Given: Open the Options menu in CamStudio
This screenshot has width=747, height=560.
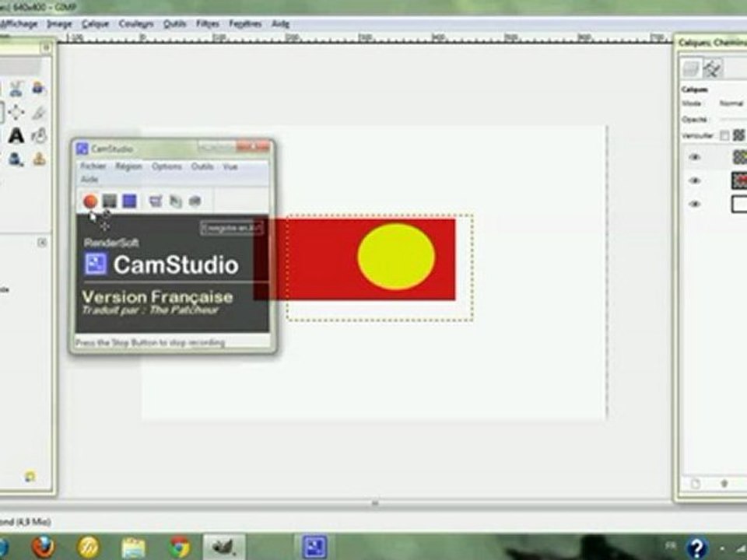Looking at the screenshot, I should (x=167, y=166).
